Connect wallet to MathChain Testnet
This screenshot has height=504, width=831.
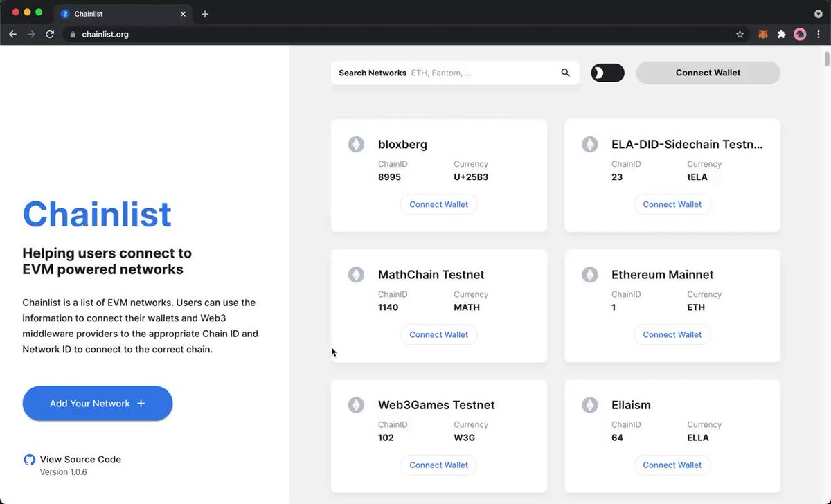pos(439,334)
